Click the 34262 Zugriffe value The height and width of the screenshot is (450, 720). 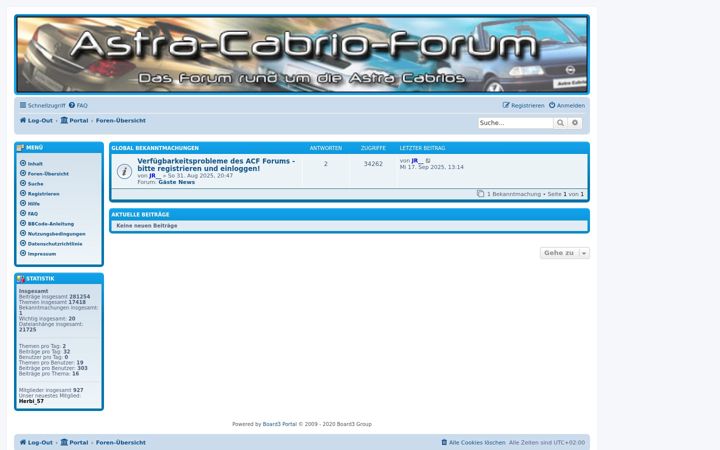373,164
